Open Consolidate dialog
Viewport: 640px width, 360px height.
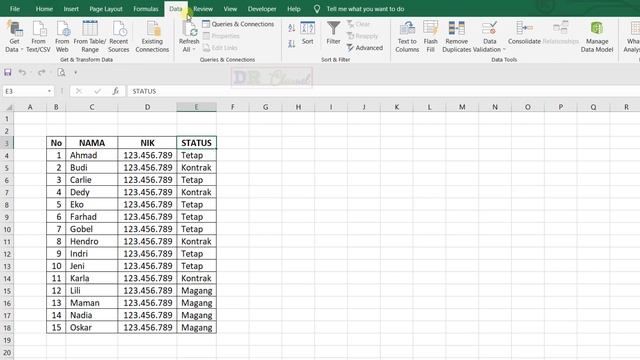click(524, 33)
